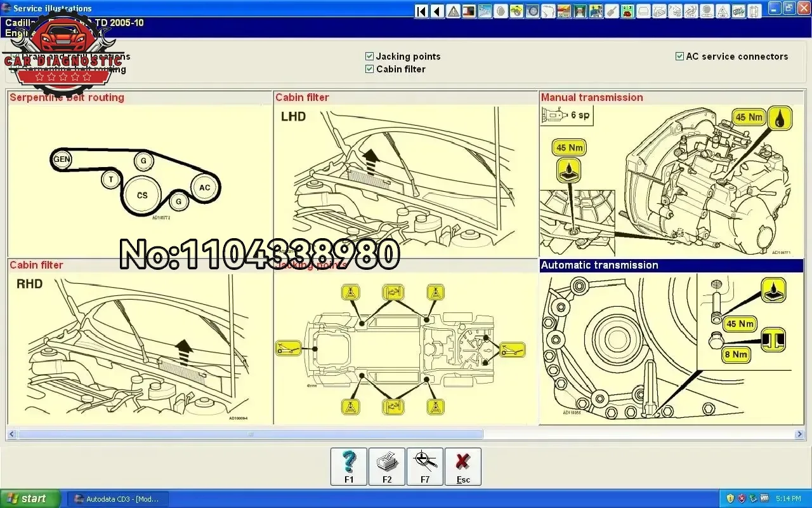Click the green toolbar icon with red car
This screenshot has height=508, width=812.
tap(627, 11)
